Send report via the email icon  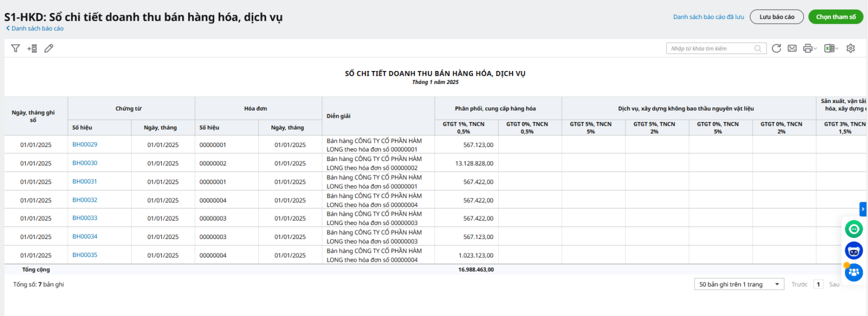[792, 48]
